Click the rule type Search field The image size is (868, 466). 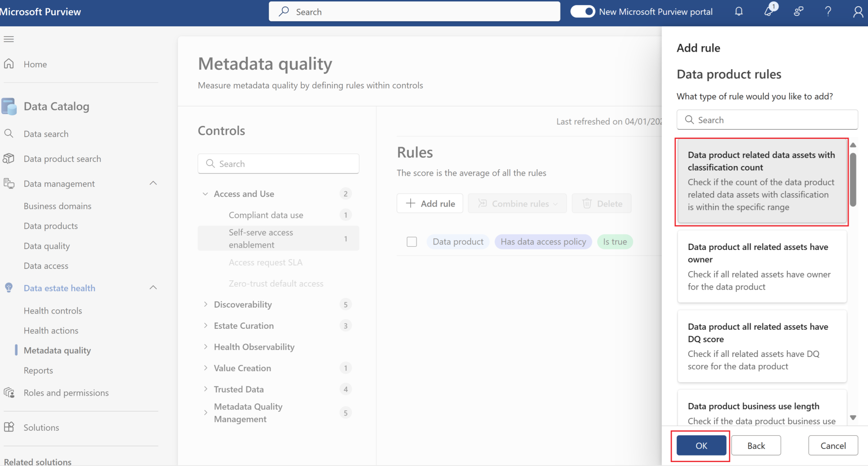point(772,120)
